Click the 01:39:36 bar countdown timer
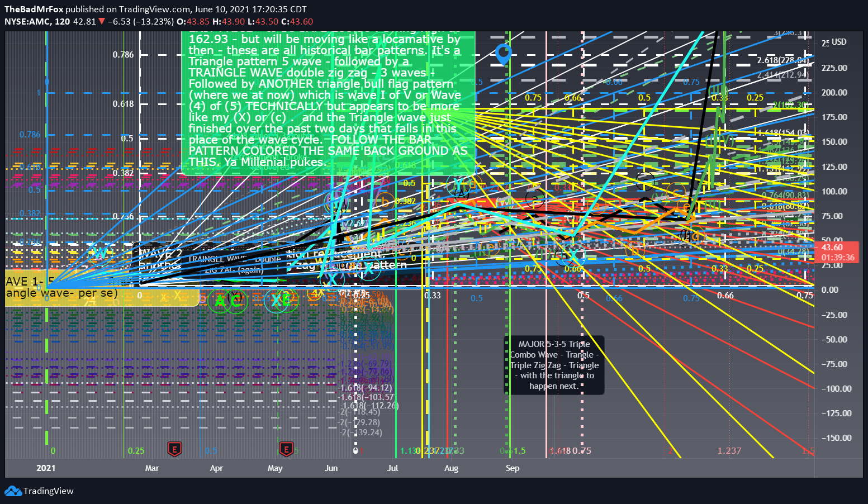This screenshot has width=868, height=504. coord(837,258)
